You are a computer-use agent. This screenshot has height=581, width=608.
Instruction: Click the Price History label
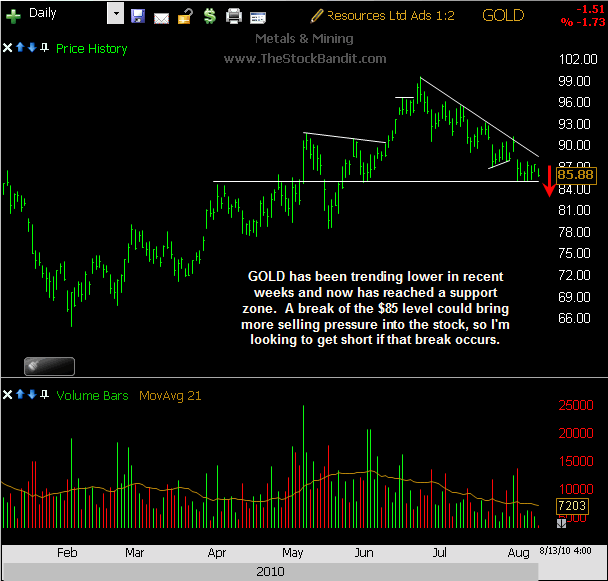click(92, 48)
